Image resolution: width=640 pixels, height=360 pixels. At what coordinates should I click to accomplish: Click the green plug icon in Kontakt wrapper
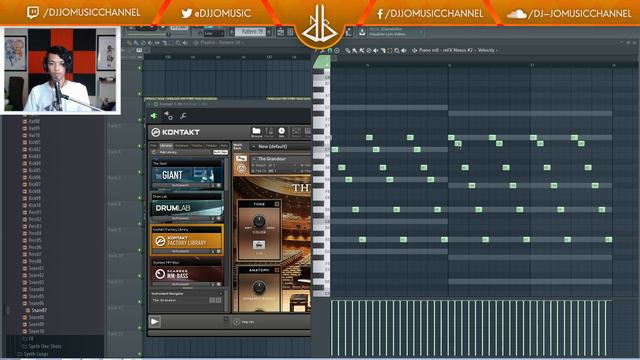[x=154, y=116]
